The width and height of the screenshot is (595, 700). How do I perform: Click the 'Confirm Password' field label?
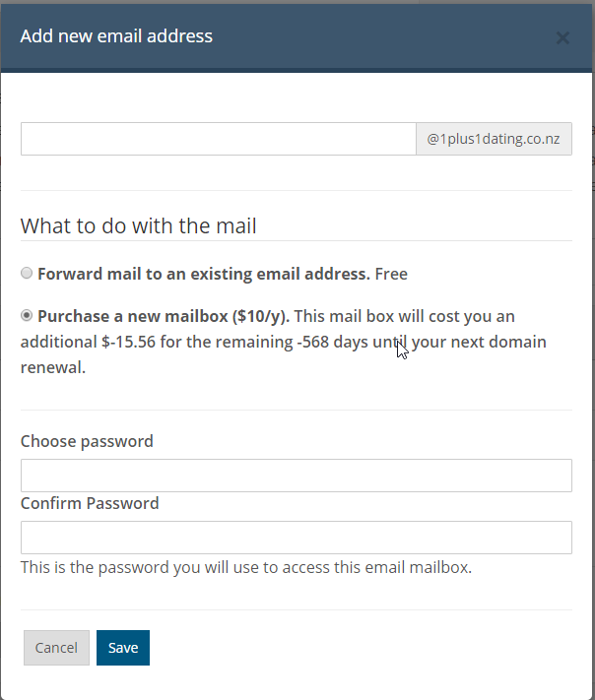click(90, 503)
